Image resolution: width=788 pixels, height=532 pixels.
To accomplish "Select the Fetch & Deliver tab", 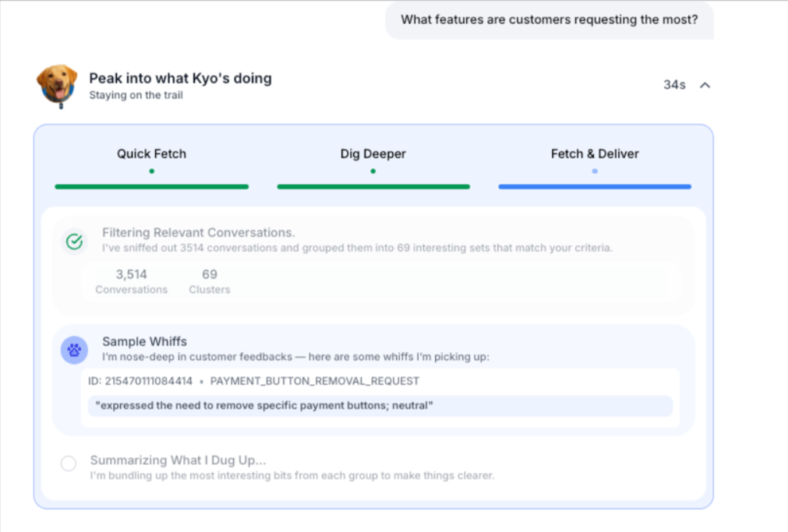I will [x=594, y=153].
